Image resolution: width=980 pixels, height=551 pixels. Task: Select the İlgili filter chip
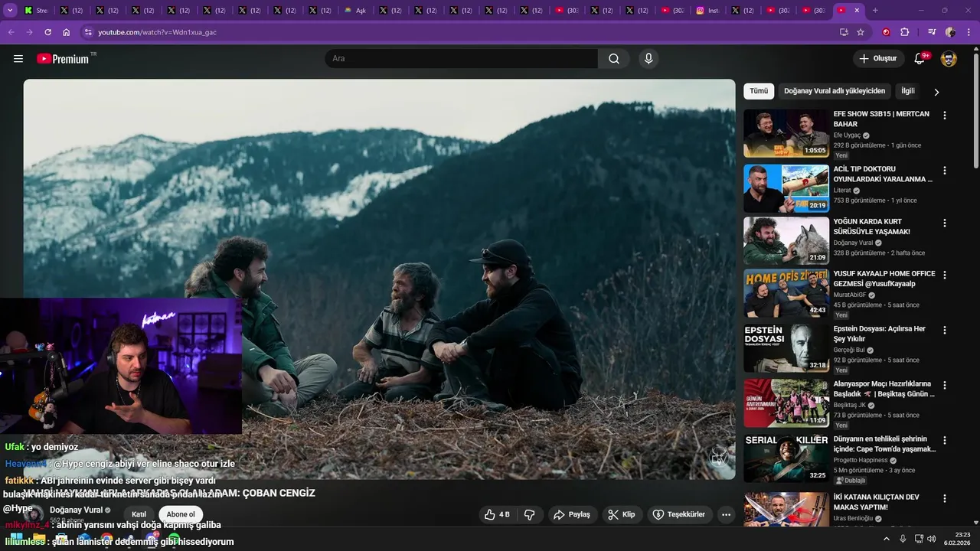coord(908,91)
